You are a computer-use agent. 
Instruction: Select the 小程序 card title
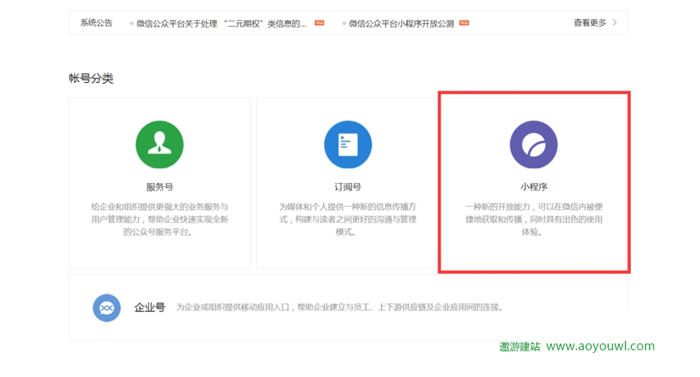[x=533, y=187]
